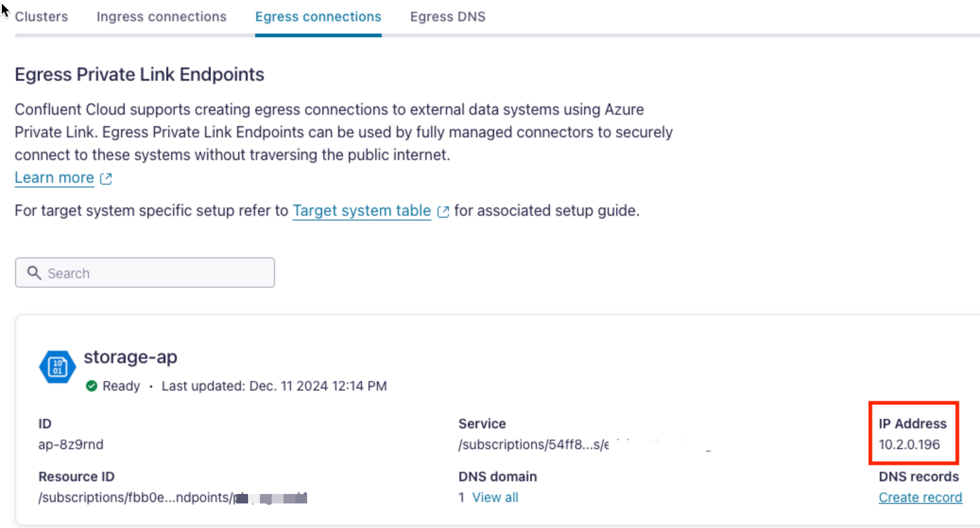Viewport: 980px width, 528px height.
Task: Select the Egress DNS tab
Action: pos(447,17)
